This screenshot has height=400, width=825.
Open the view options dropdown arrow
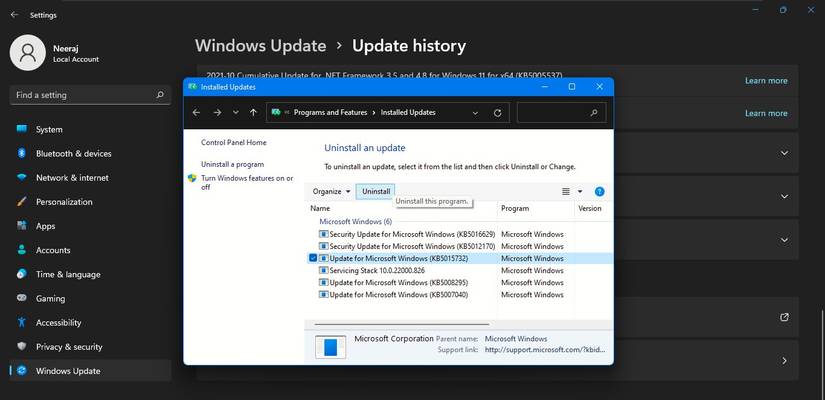point(580,192)
